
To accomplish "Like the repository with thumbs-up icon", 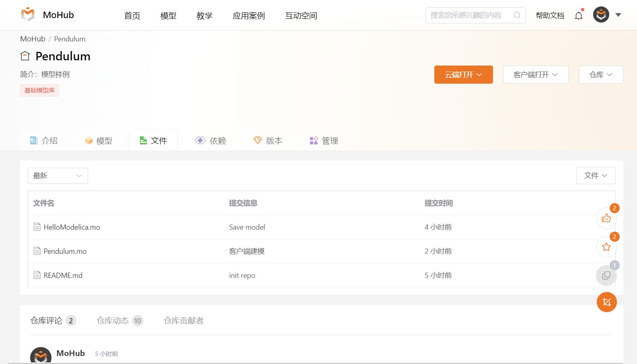I will [x=606, y=218].
